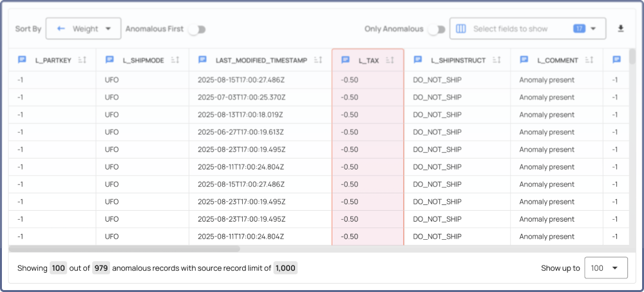644x292 pixels.
Task: Click the L_SHIPINSTRUCT comment icon
Action: click(418, 60)
